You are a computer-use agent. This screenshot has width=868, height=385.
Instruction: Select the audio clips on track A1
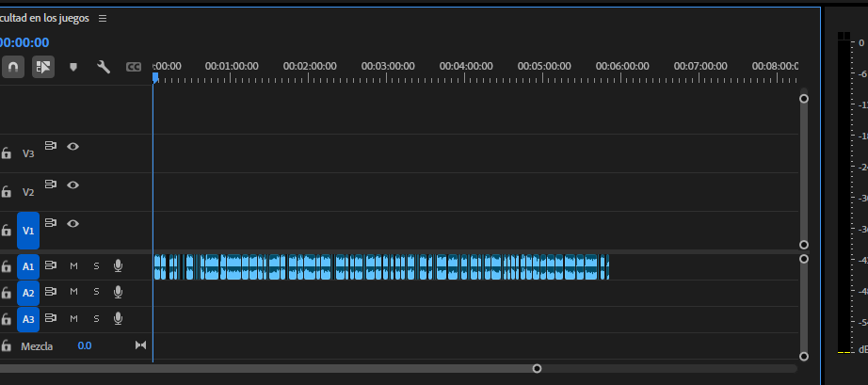tap(381, 267)
